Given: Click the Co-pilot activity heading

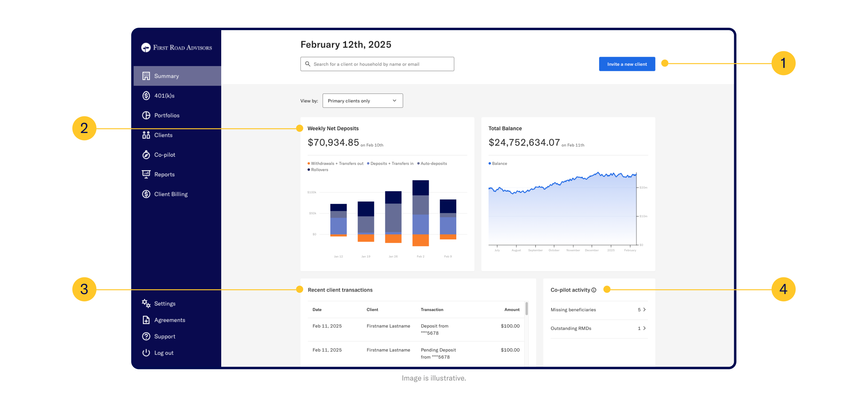Looking at the screenshot, I should tap(570, 290).
